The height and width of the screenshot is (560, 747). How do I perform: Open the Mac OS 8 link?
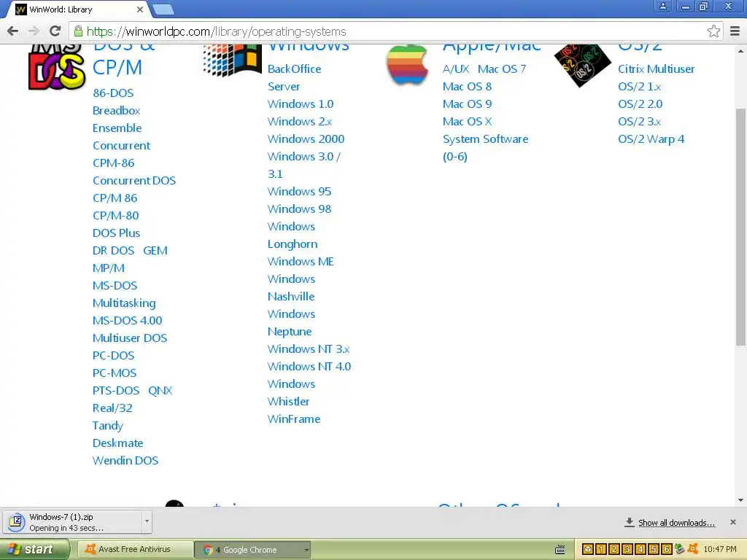click(467, 87)
